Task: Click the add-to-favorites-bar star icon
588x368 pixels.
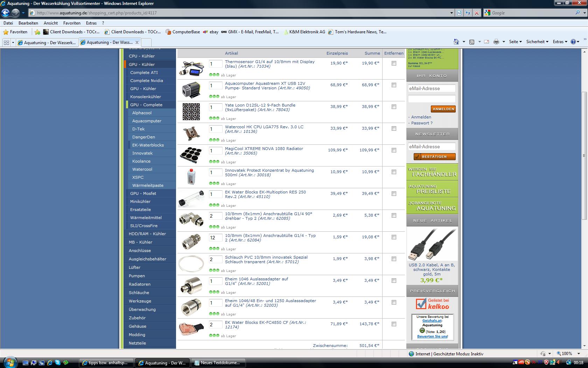Action: point(37,32)
